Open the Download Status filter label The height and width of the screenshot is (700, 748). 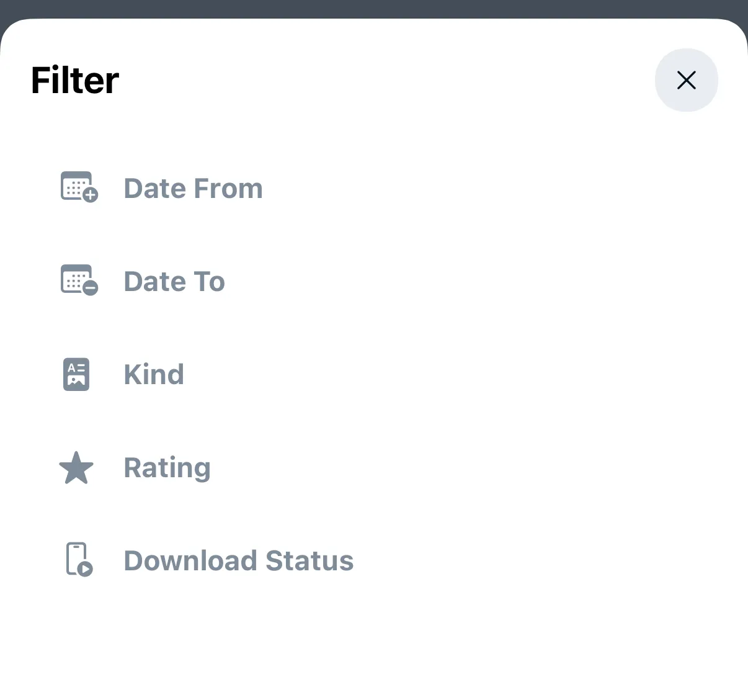tap(239, 561)
